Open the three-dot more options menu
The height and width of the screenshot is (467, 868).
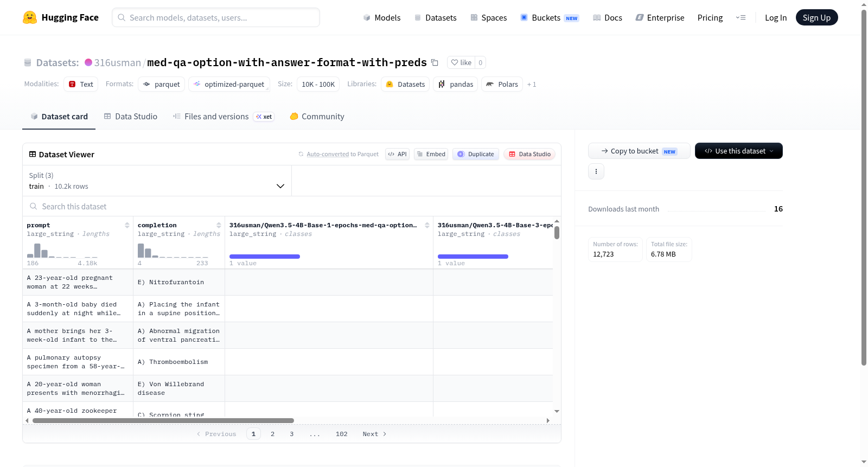pos(596,171)
